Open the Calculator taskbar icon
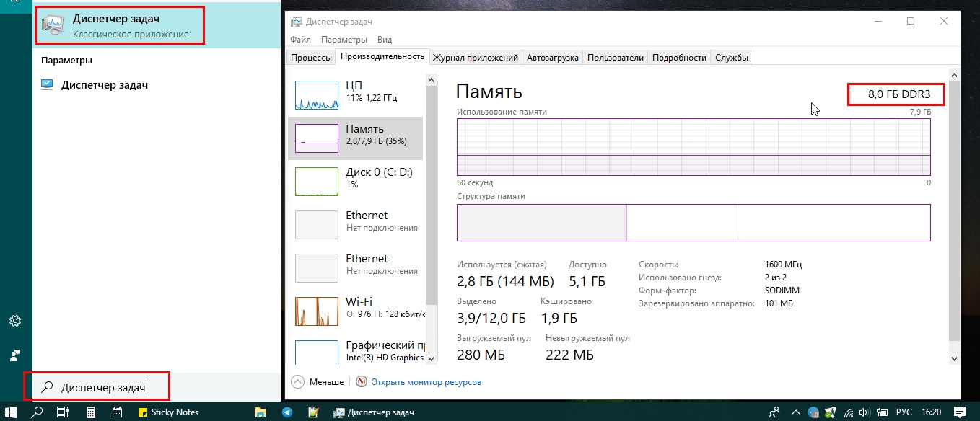This screenshot has height=421, width=980. tap(92, 412)
